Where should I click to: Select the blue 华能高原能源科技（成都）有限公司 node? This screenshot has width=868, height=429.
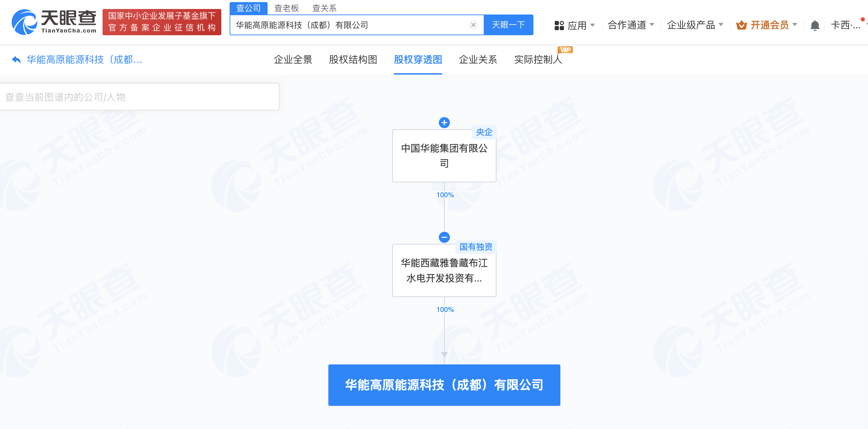click(444, 385)
